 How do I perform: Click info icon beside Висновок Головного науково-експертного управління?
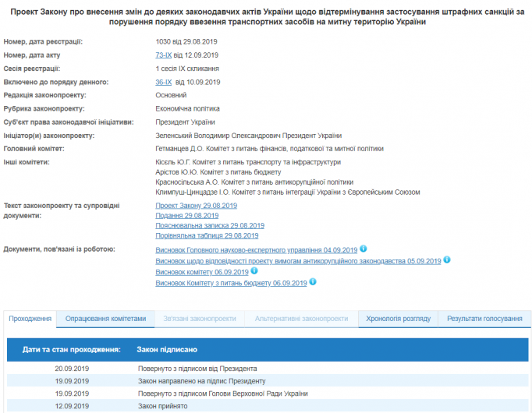pos(364,249)
